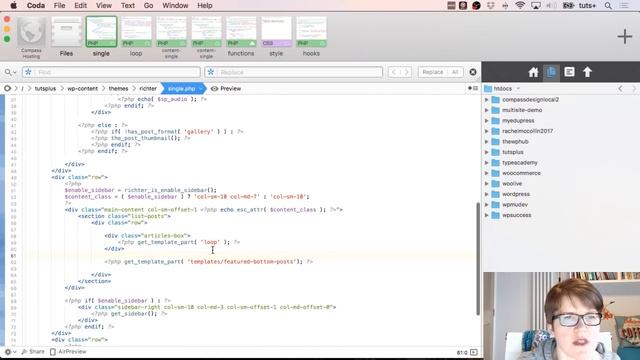Image resolution: width=640 pixels, height=360 pixels.
Task: Open the Text menu
Action: coord(128,6)
